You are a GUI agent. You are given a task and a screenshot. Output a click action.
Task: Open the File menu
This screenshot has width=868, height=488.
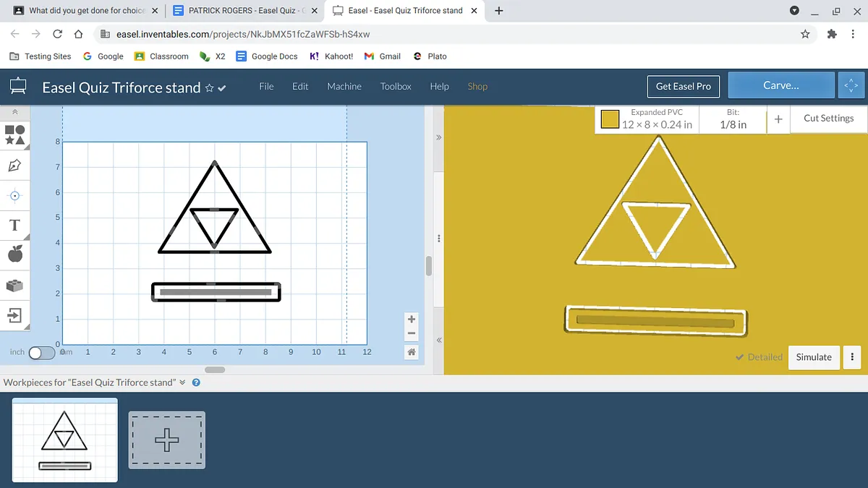pos(266,86)
